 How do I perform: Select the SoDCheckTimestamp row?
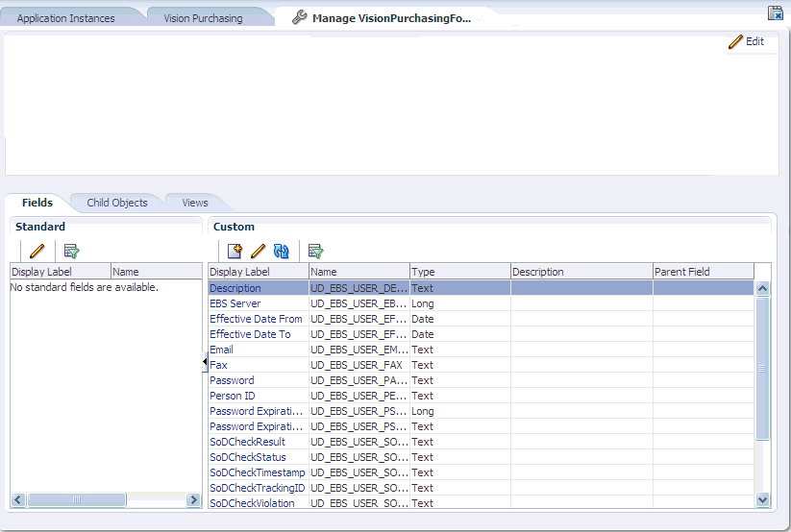pyautogui.click(x=482, y=473)
